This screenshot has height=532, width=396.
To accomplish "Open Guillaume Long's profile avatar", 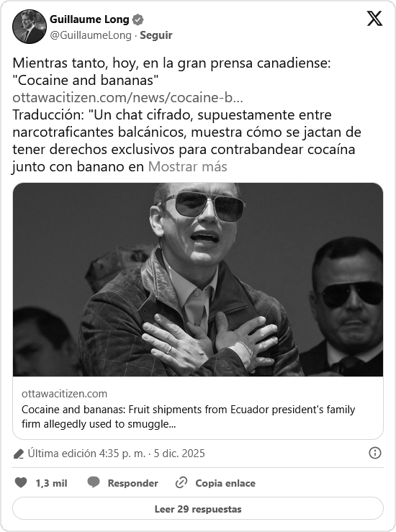I will coord(30,27).
